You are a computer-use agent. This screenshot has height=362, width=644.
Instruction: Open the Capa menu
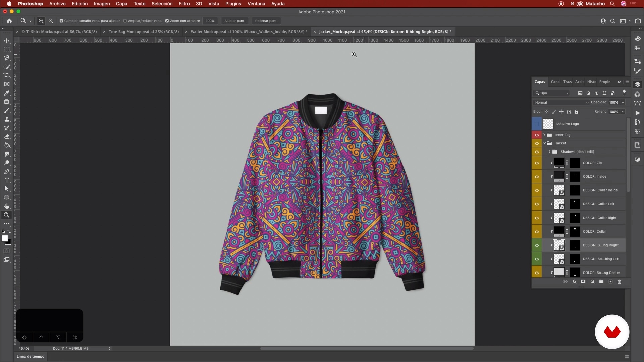pos(121,4)
